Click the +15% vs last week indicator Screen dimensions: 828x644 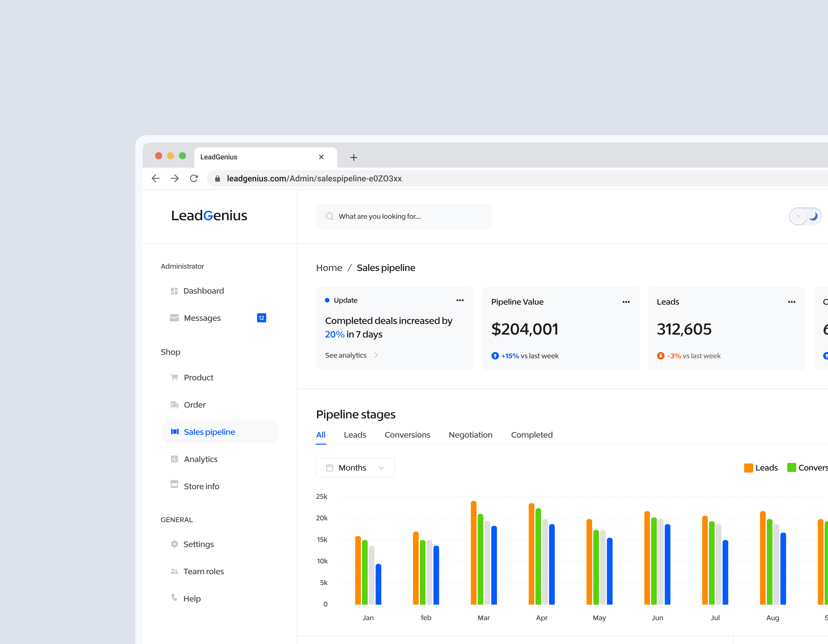[x=525, y=356]
